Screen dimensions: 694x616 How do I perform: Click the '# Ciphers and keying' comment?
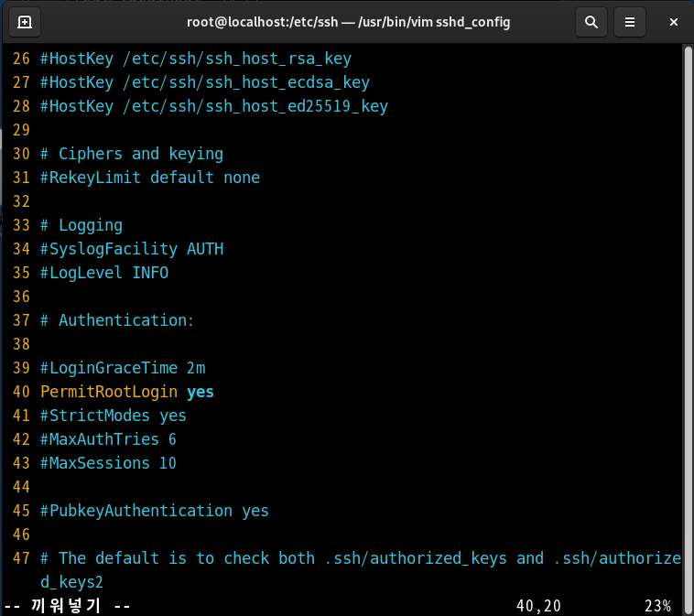coord(132,154)
